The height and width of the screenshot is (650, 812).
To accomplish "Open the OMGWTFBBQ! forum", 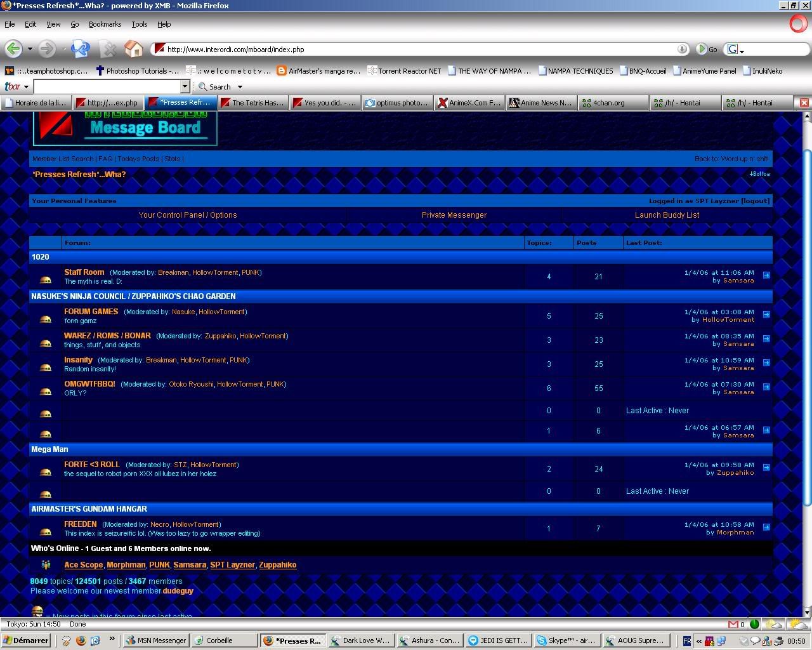I will click(x=89, y=384).
